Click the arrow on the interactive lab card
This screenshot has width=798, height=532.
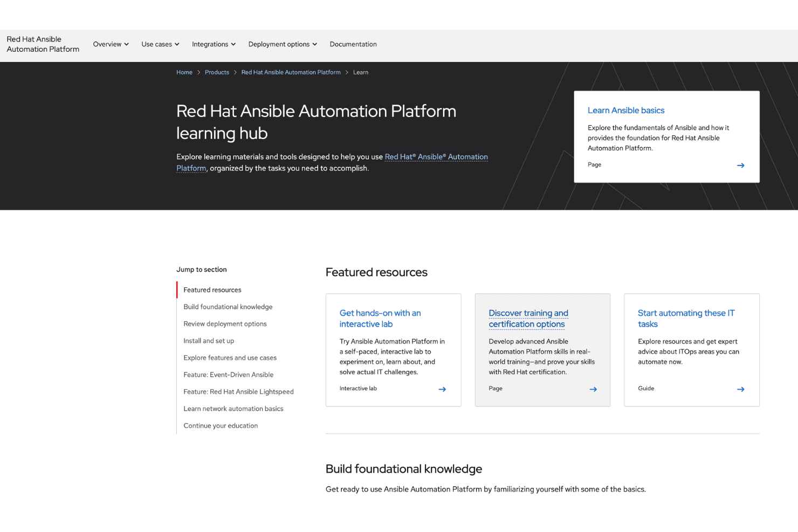442,389
